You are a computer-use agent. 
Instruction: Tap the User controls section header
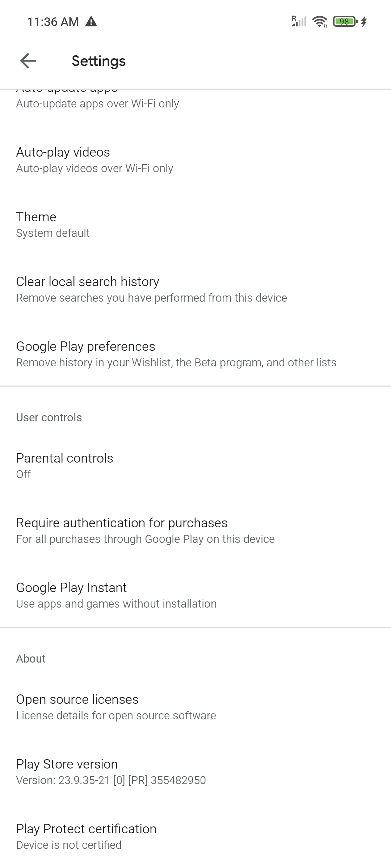pos(49,417)
